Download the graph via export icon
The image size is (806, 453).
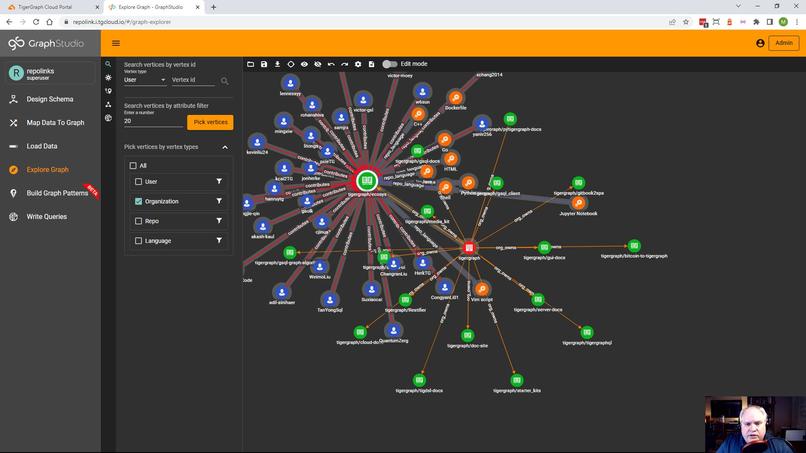click(277, 64)
